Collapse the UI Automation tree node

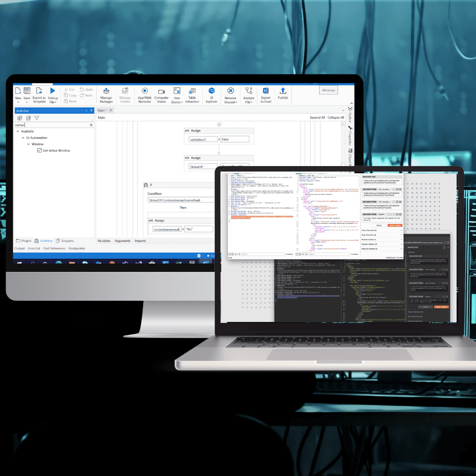(23, 138)
